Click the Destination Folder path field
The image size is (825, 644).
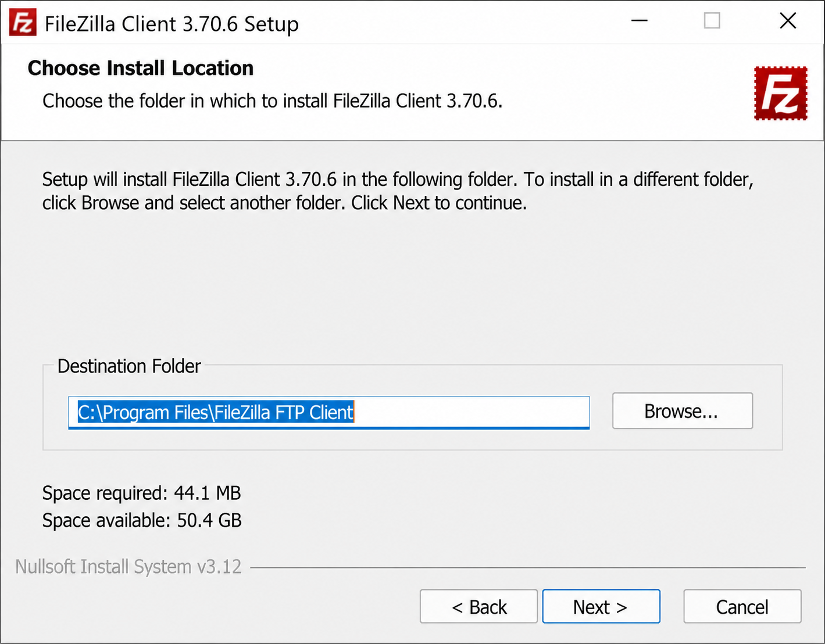tap(329, 413)
